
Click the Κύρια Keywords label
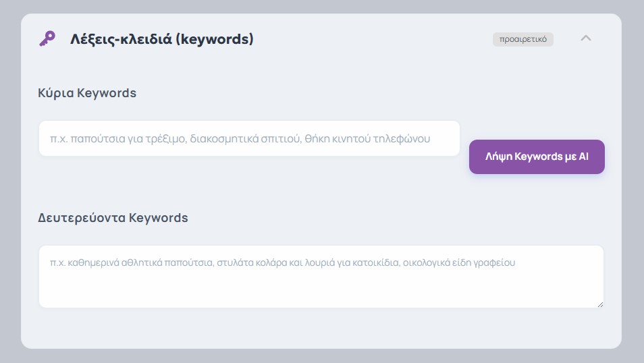[x=87, y=93]
